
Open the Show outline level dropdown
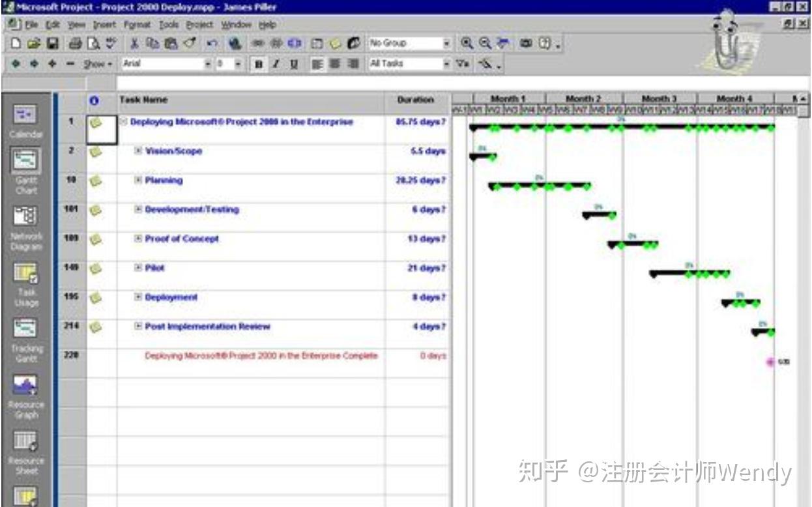[x=98, y=64]
